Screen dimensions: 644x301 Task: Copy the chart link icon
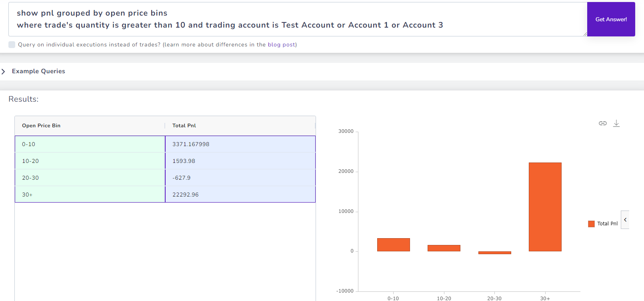603,123
